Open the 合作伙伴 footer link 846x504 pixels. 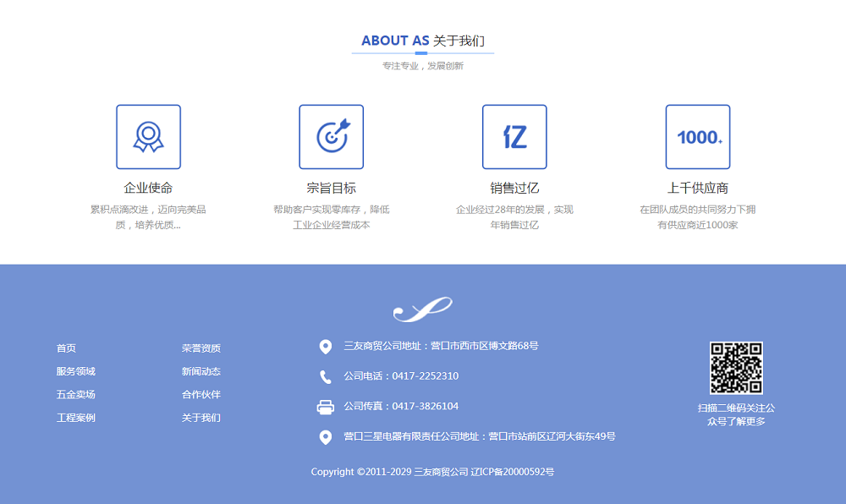pos(201,395)
